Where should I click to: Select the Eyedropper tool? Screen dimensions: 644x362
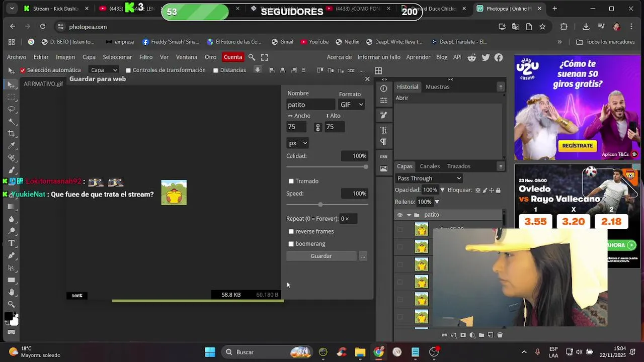point(12,146)
